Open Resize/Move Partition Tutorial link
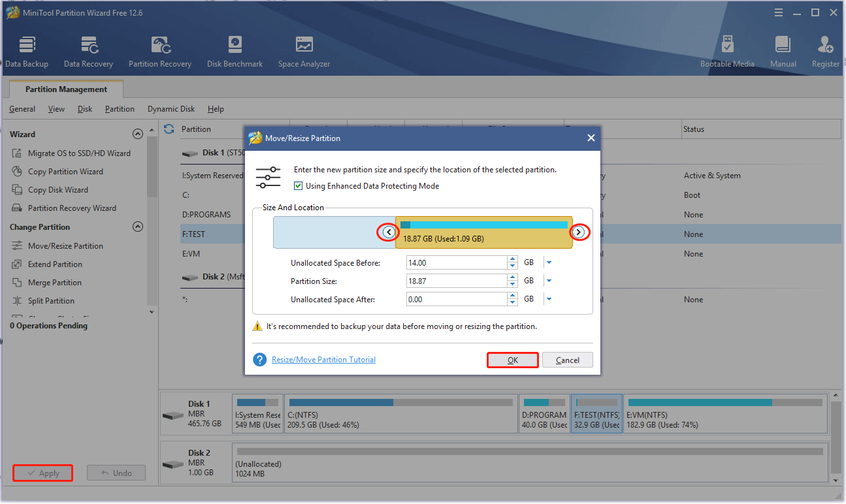Image resolution: width=846 pixels, height=504 pixels. [323, 360]
